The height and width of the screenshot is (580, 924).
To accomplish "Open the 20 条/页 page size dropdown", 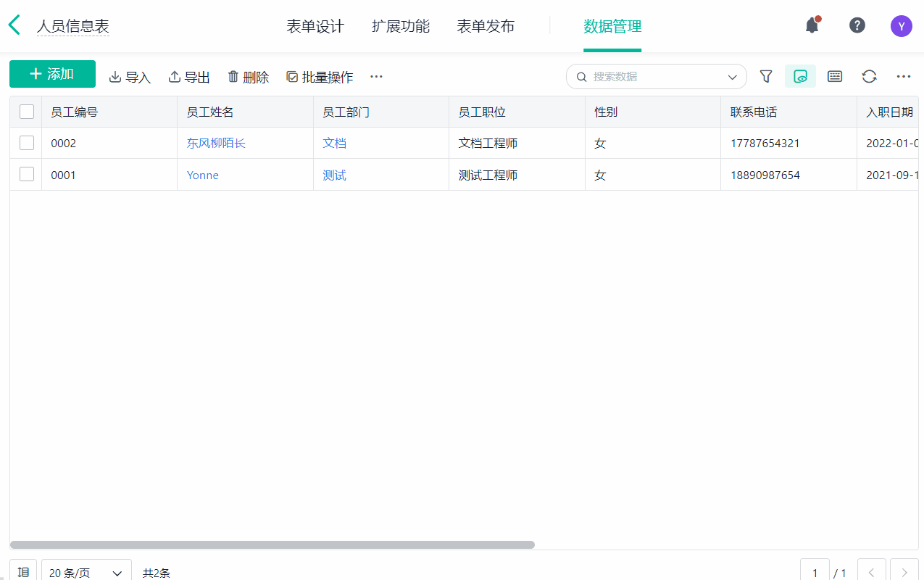I will (86, 572).
